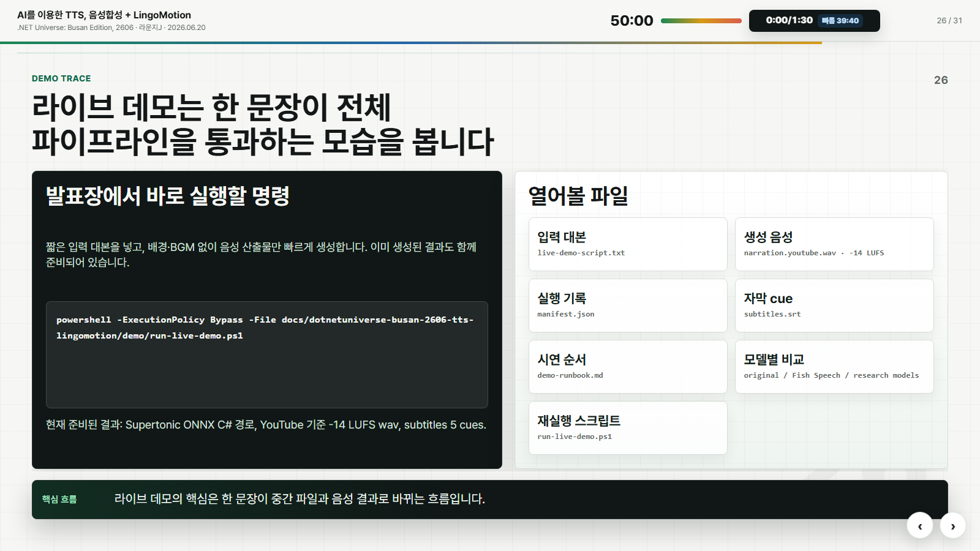Click the slide number 26 at top right
The height and width of the screenshot is (551, 980).
(941, 80)
